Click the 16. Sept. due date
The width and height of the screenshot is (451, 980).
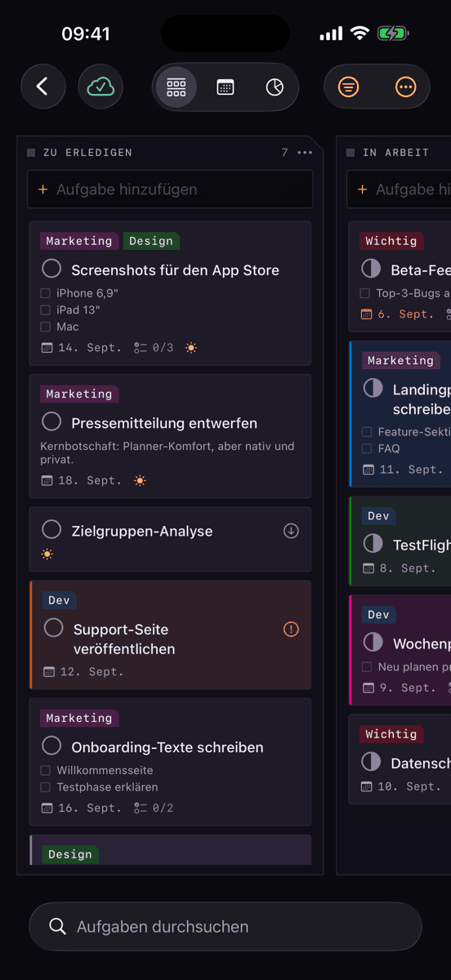(81, 808)
